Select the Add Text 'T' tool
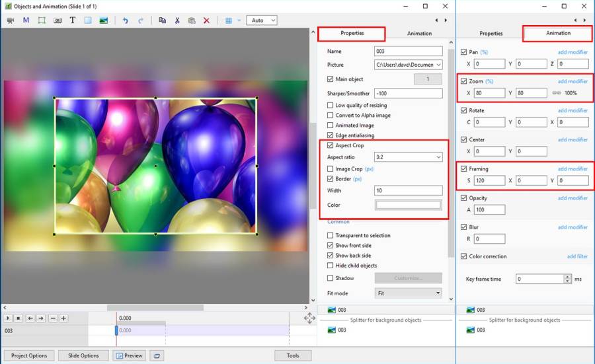595x364 pixels. pyautogui.click(x=73, y=20)
